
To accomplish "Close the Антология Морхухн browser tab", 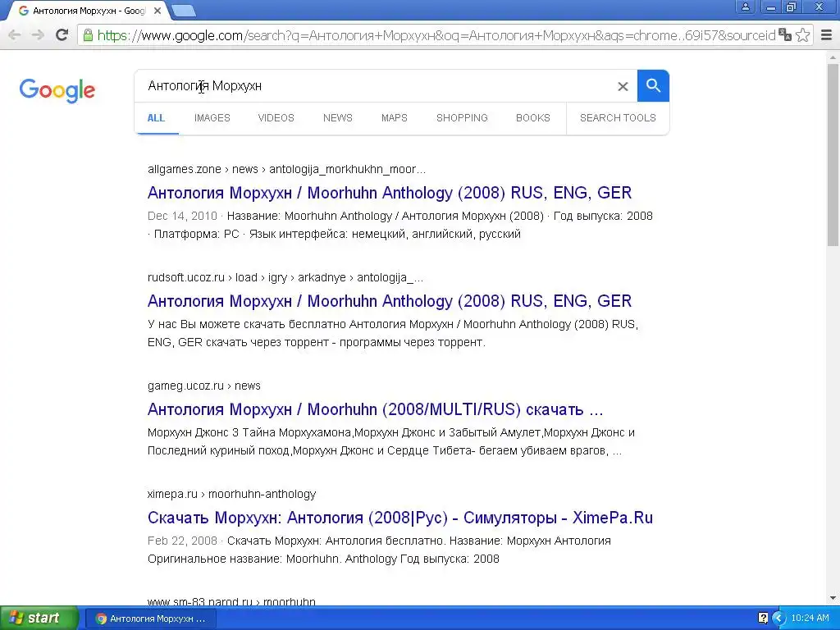I will tap(157, 11).
